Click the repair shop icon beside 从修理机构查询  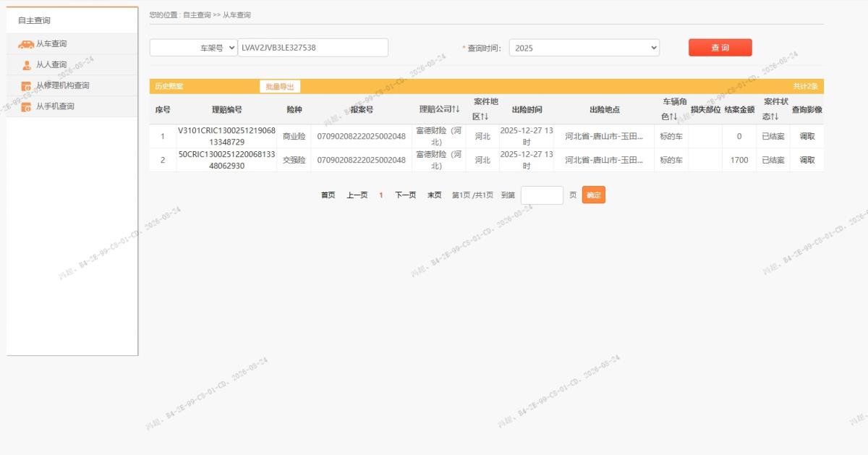27,86
